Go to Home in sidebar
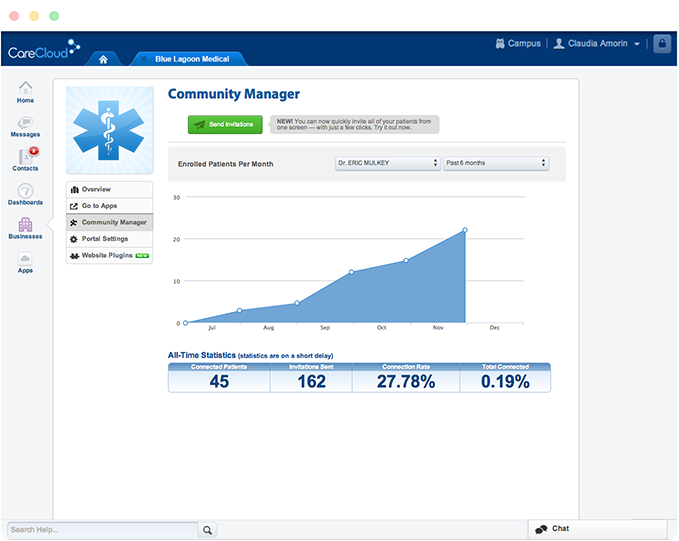The image size is (679, 541). [x=25, y=92]
